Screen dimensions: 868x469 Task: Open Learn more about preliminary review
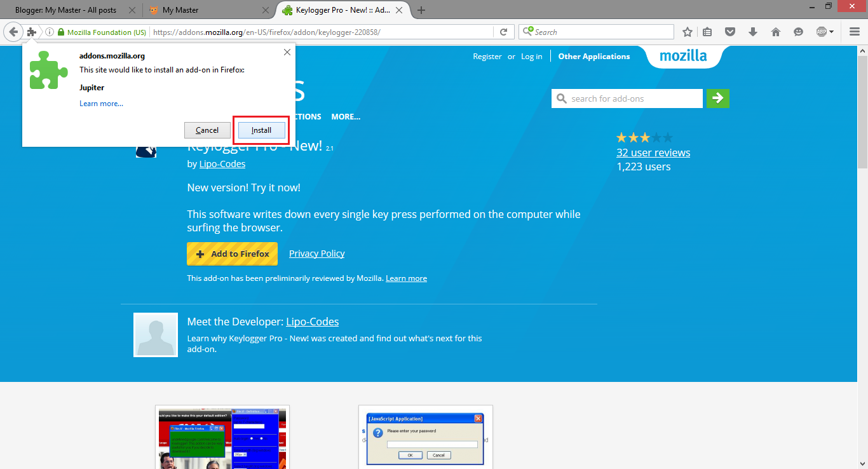click(406, 278)
